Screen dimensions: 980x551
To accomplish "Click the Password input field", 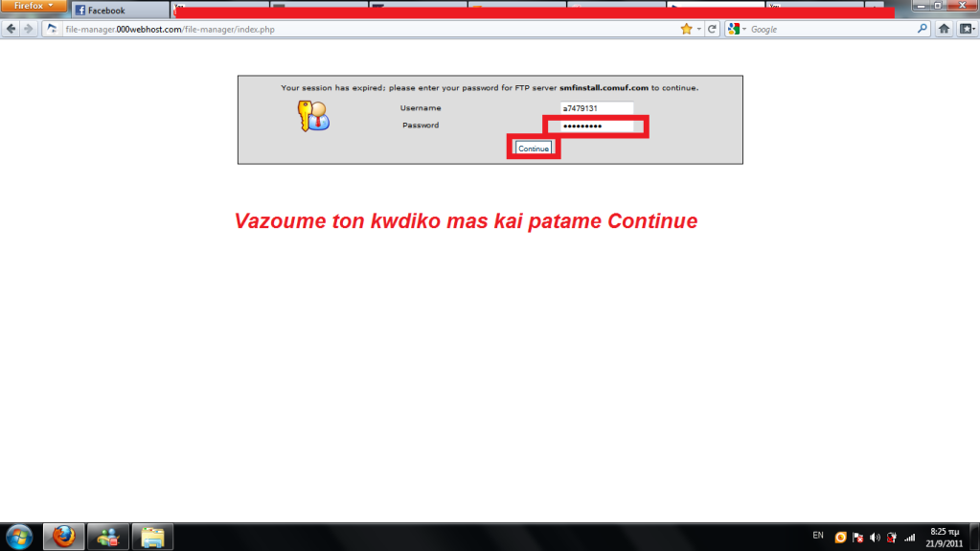I will coord(597,126).
